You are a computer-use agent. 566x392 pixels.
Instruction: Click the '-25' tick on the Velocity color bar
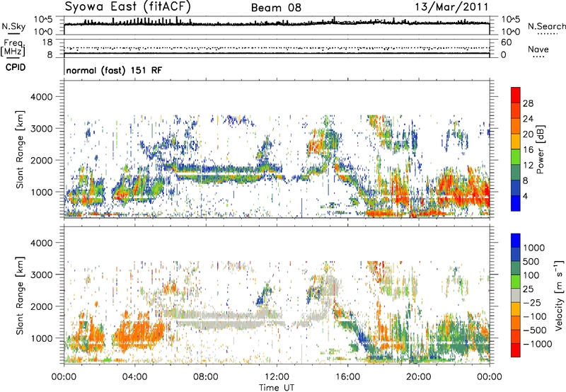tap(532, 303)
